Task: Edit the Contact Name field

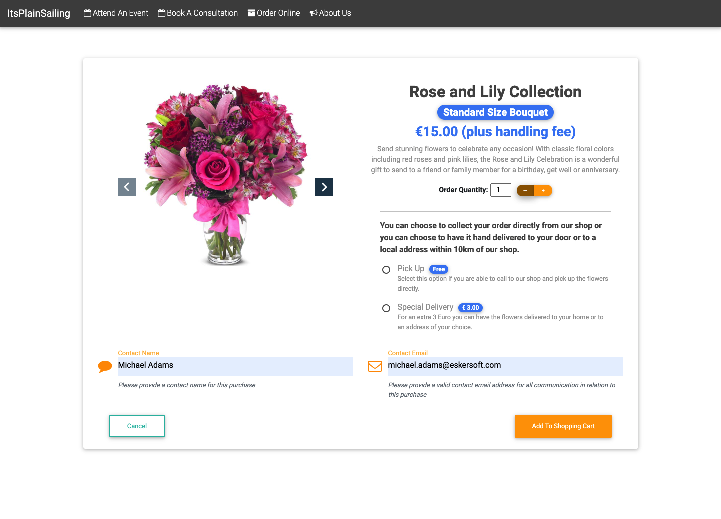Action: tap(233, 367)
